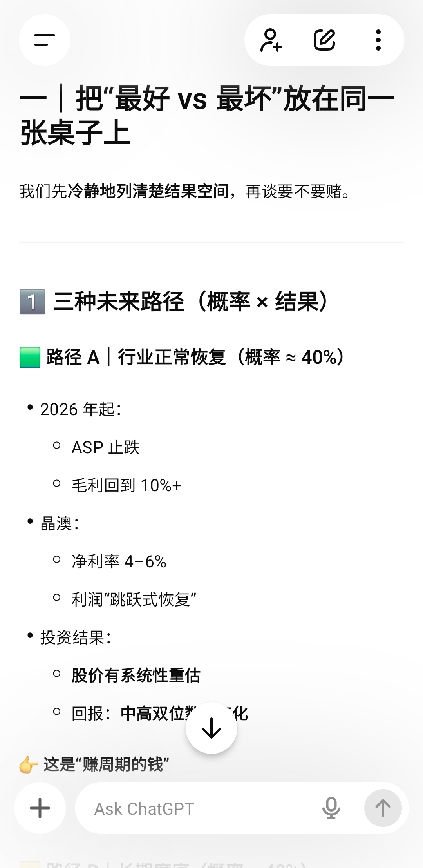Tap the 路径 A｜行业正常恢复 heading
Viewport: 423px width, 868px height.
tap(195, 358)
